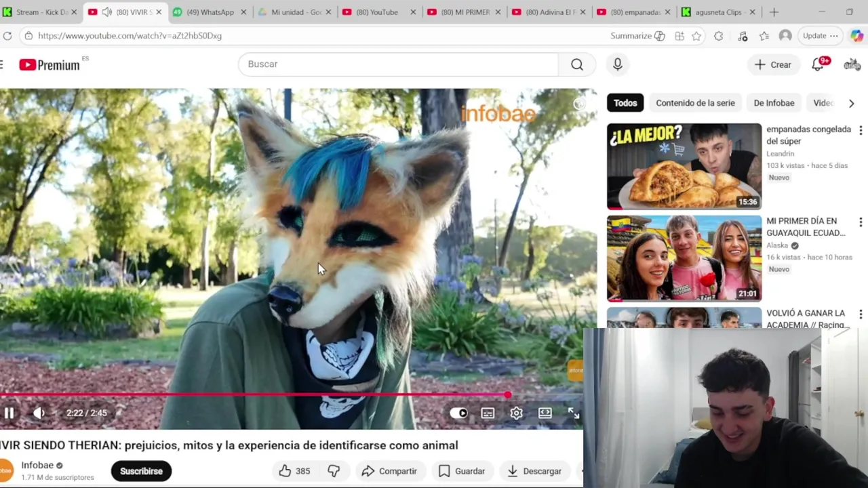Image resolution: width=868 pixels, height=488 pixels.
Task: Mute the video with the volume icon
Action: click(x=39, y=413)
